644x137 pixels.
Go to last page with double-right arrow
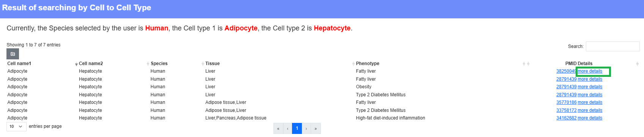[x=316, y=129]
